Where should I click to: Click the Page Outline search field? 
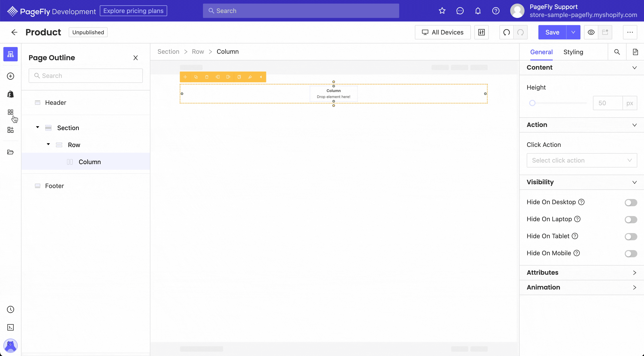click(86, 76)
